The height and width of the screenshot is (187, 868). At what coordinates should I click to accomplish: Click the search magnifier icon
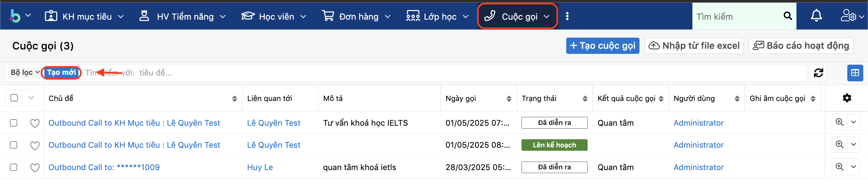(x=788, y=16)
